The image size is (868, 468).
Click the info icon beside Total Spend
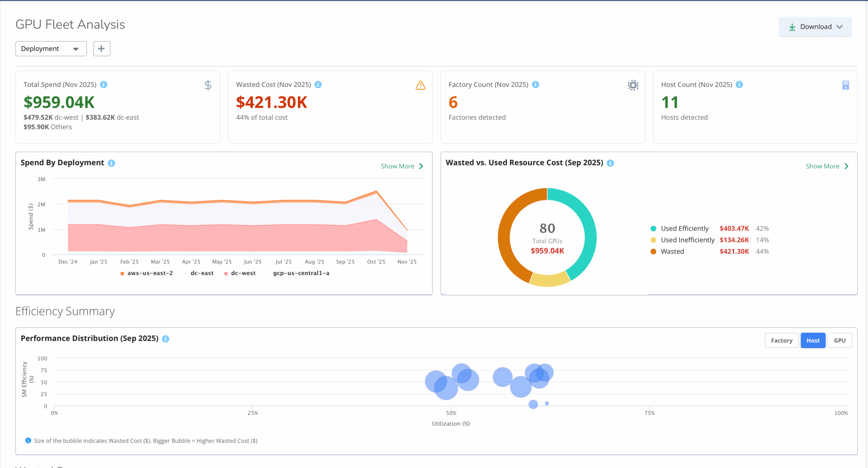[x=104, y=84]
